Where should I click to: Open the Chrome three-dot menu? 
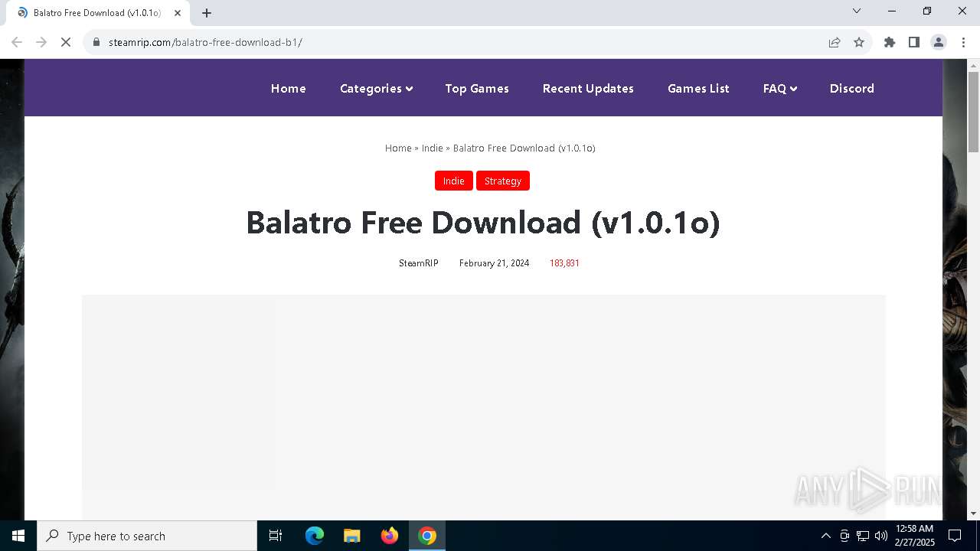click(963, 42)
